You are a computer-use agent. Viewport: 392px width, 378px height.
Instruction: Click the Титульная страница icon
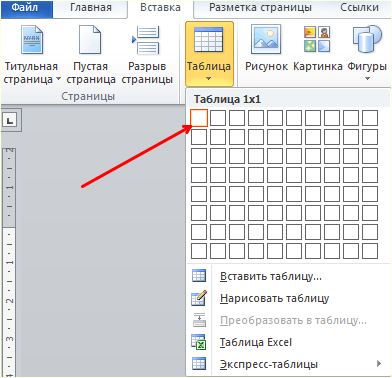32,40
